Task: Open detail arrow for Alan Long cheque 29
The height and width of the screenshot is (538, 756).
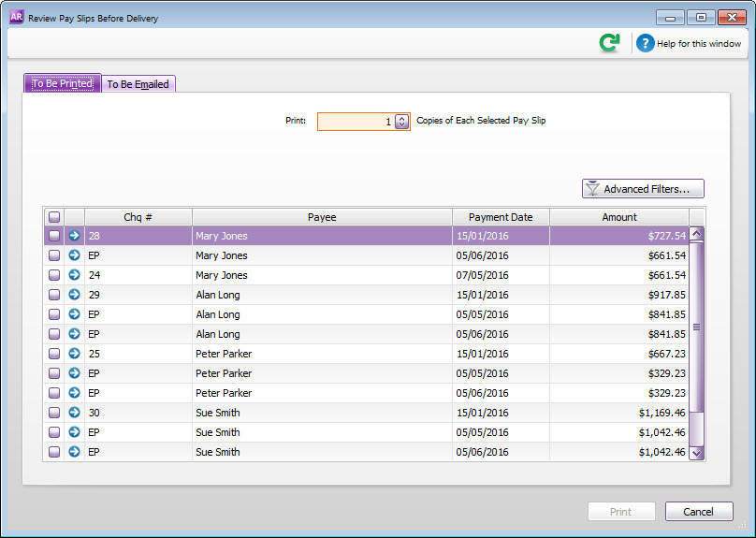Action: click(74, 295)
